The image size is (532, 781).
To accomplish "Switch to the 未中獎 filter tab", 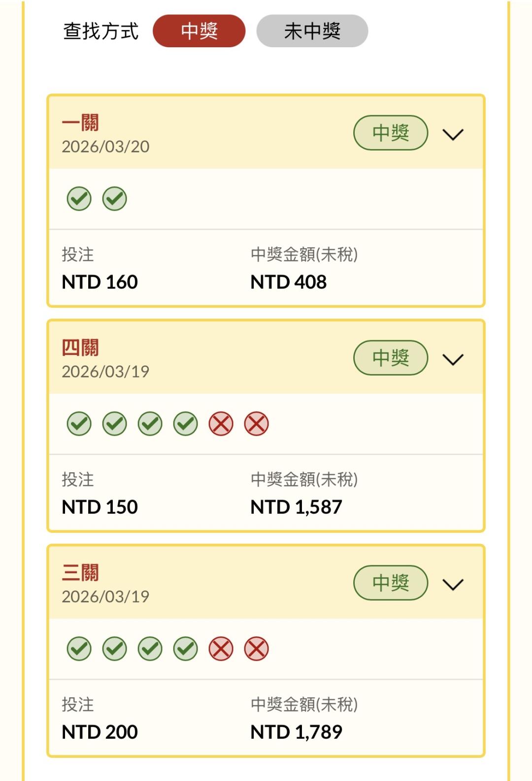I will (312, 31).
